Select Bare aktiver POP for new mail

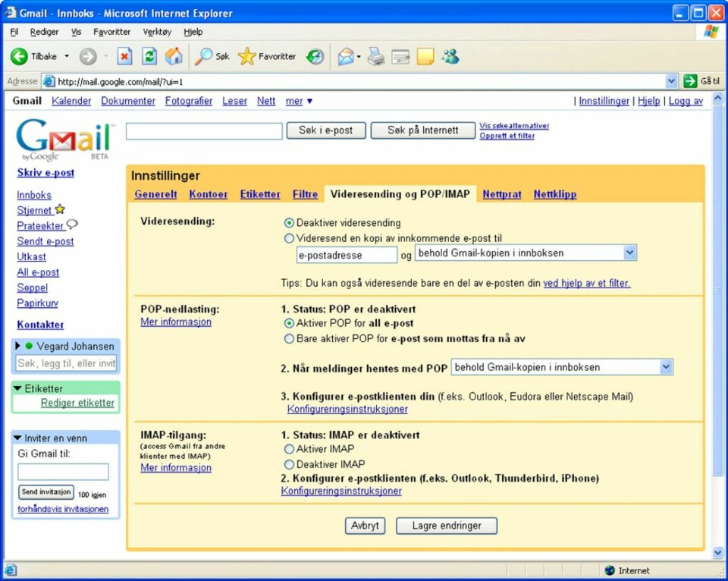coord(289,338)
